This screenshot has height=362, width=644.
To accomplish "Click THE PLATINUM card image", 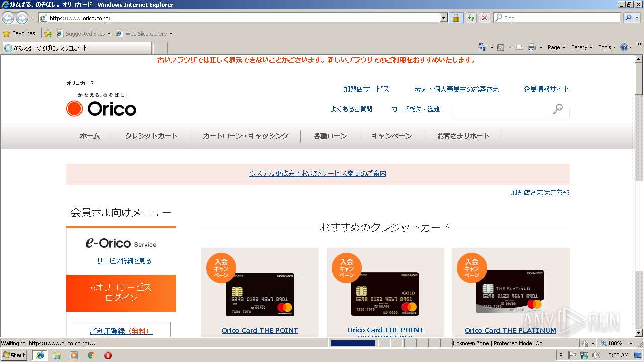I will pos(510,292).
